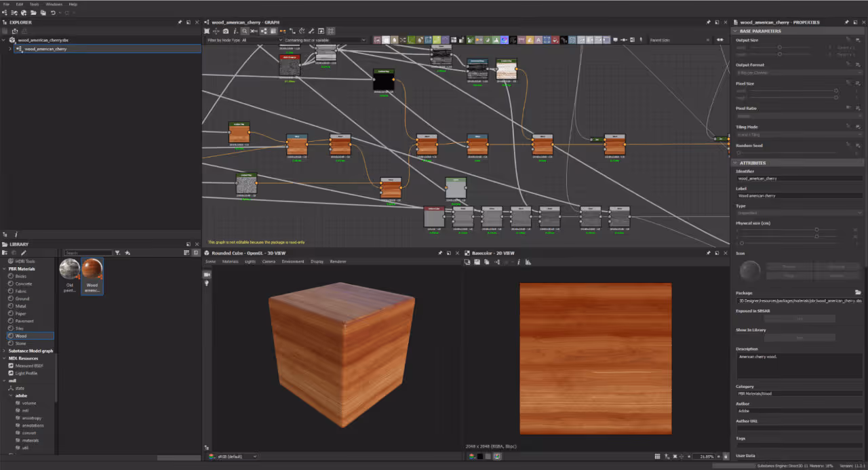The height and width of the screenshot is (470, 868).
Task: Toggle the pin icon on the 3D VIEW panel
Action: coord(440,253)
